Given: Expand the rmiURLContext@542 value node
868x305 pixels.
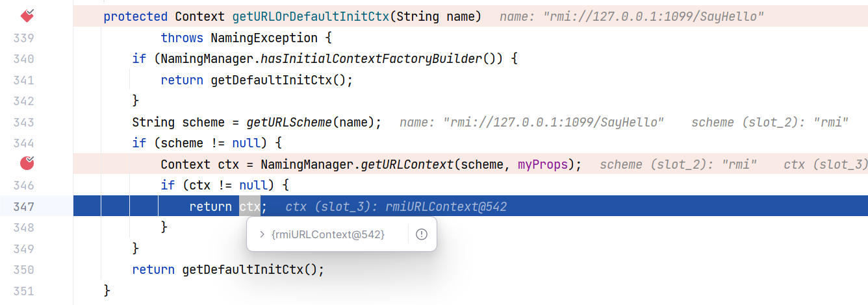Looking at the screenshot, I should (262, 234).
